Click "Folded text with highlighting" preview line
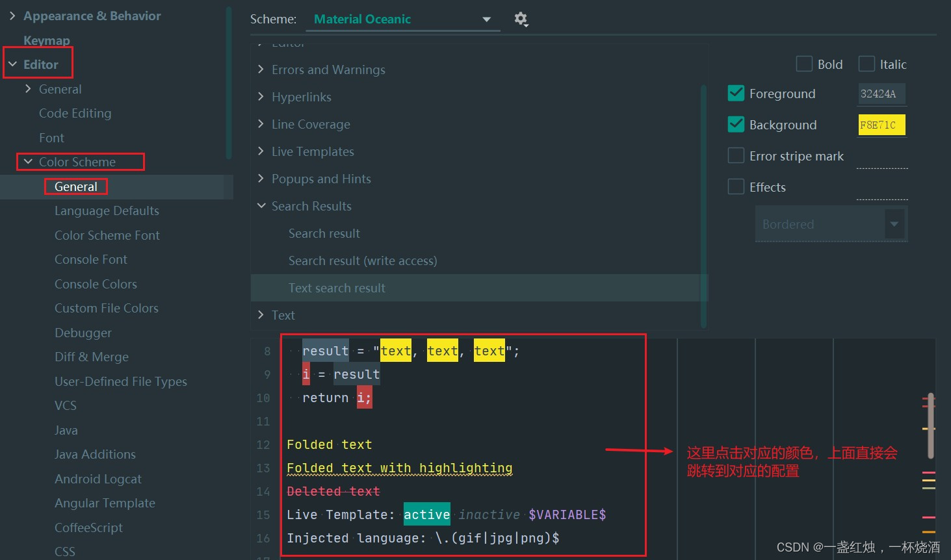951x560 pixels. point(400,468)
